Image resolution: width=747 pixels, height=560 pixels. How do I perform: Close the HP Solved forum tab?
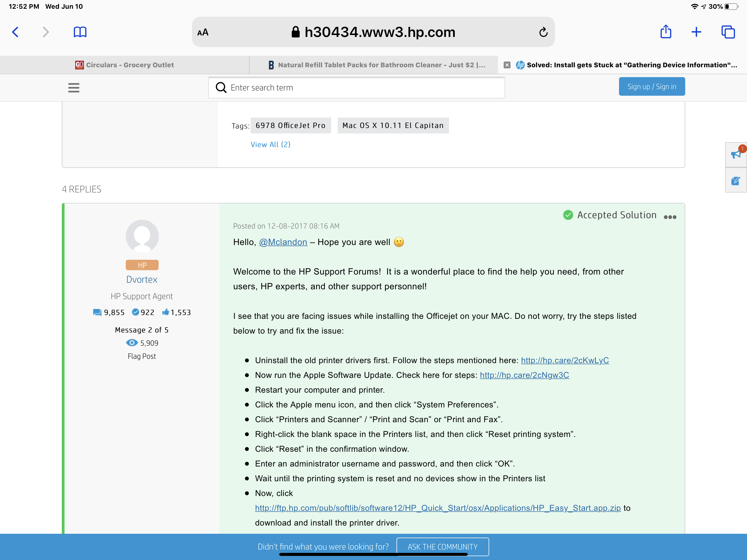tap(507, 65)
